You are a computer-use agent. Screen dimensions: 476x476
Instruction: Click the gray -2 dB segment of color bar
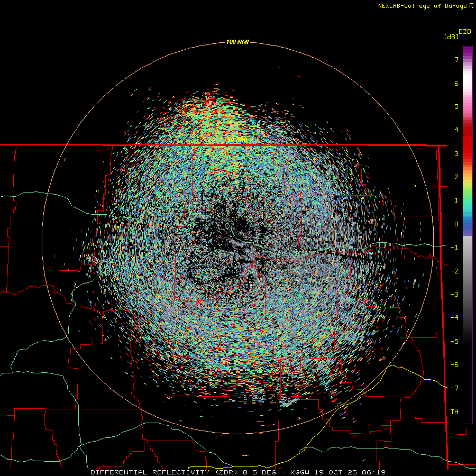click(467, 270)
